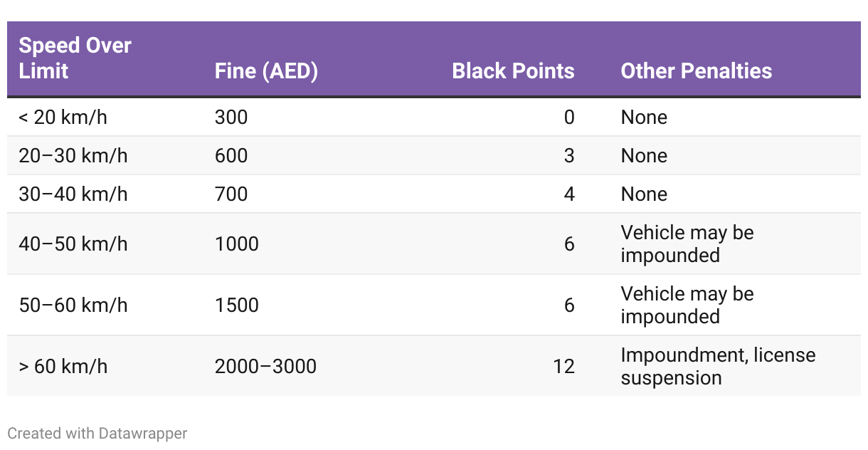This screenshot has width=868, height=450.
Task: Click the 'Impoundment, license suspension' penalty cell
Action: 718,366
